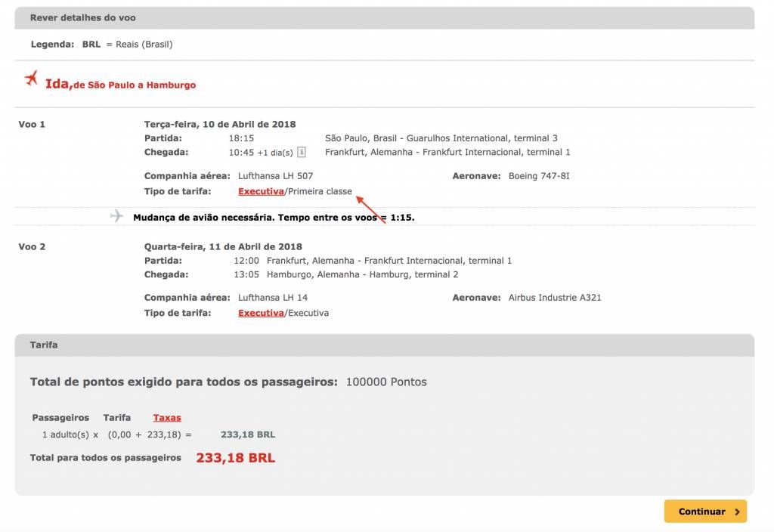774x532 pixels.
Task: Open the Taxas link
Action: (x=167, y=417)
